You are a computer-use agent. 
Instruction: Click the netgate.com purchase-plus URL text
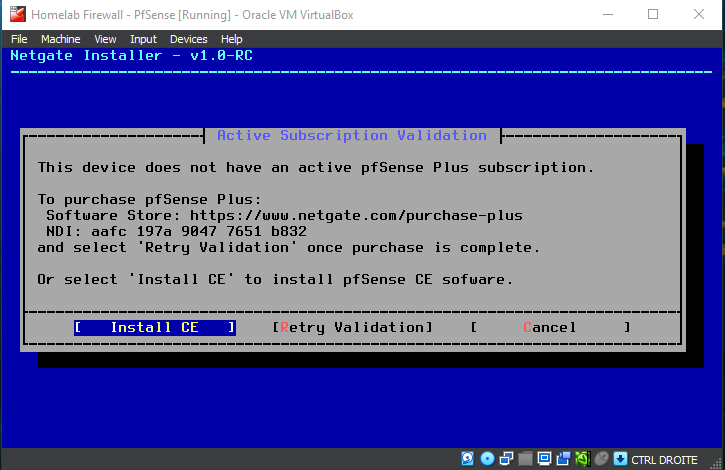pos(356,216)
